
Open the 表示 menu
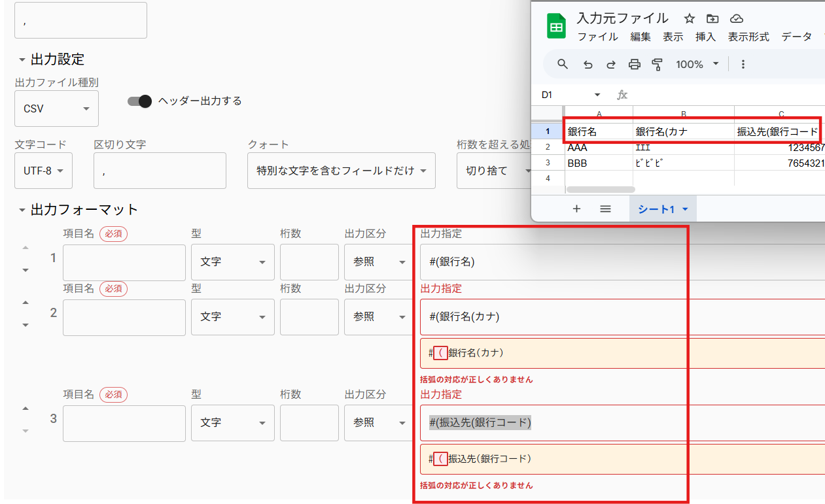pos(673,37)
